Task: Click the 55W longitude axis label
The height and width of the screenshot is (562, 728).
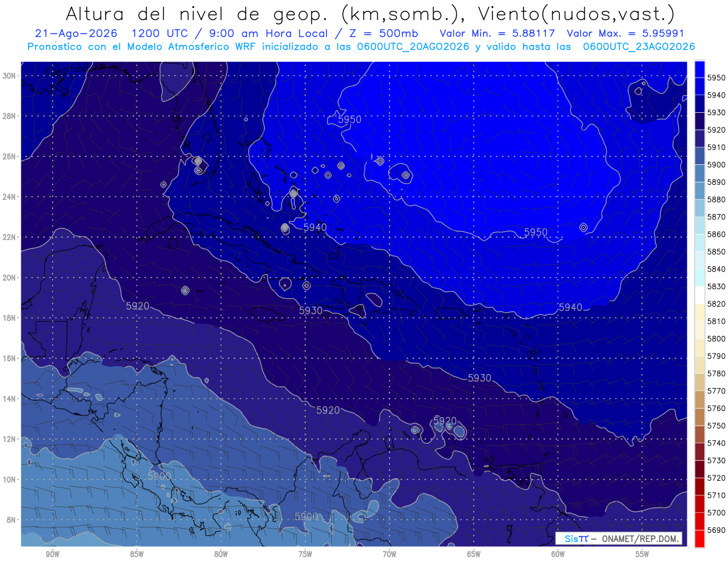Action: [x=642, y=555]
